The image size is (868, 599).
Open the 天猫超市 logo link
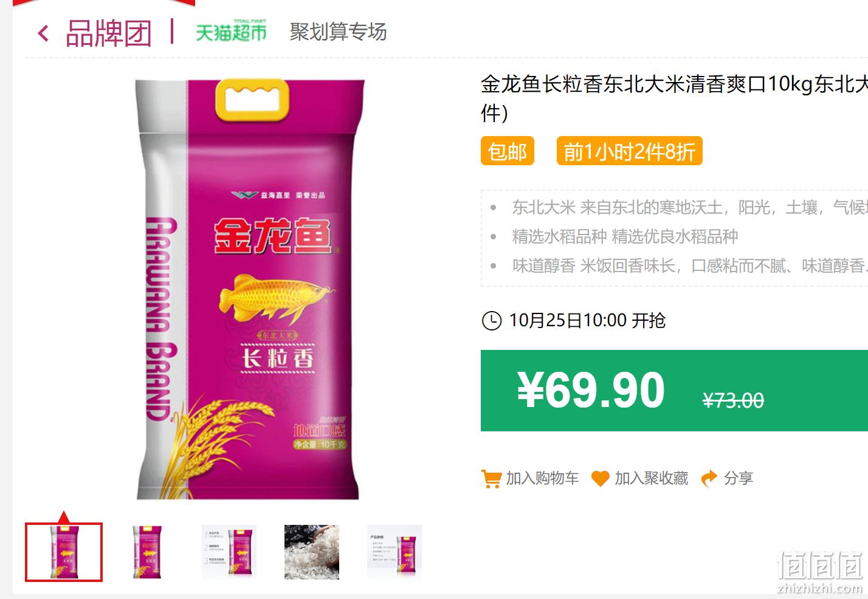click(x=231, y=31)
